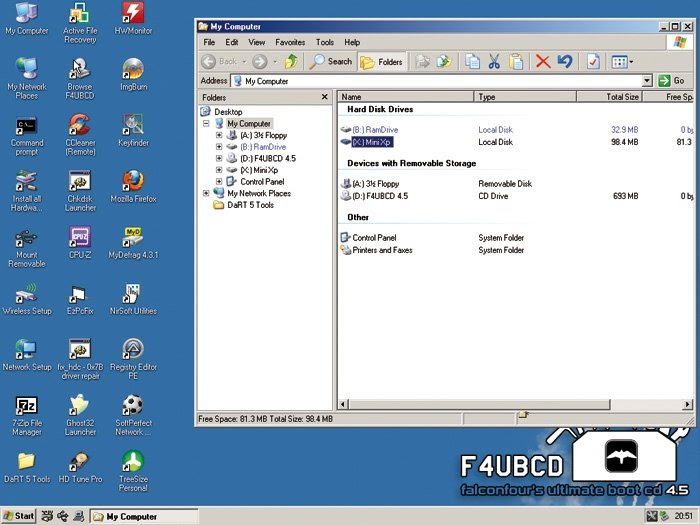Open the Wireless Setup desktop icon

pyautogui.click(x=27, y=299)
